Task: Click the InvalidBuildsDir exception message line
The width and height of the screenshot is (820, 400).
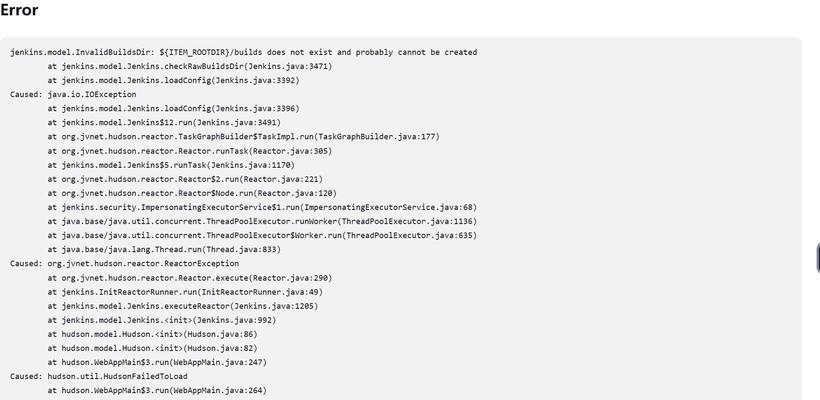Action: (x=243, y=52)
